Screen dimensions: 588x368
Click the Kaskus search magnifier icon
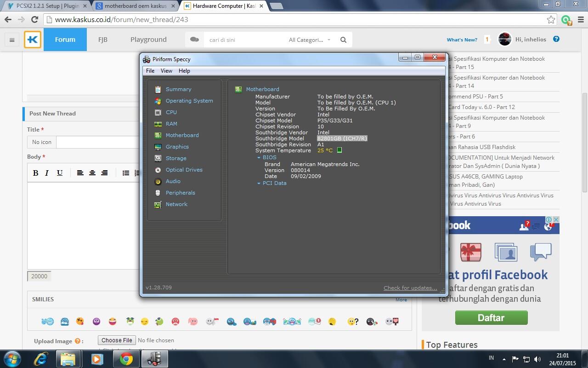point(343,40)
